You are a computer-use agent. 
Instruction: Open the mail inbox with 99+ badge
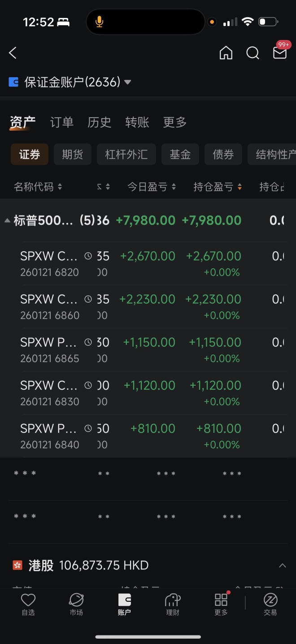click(280, 51)
